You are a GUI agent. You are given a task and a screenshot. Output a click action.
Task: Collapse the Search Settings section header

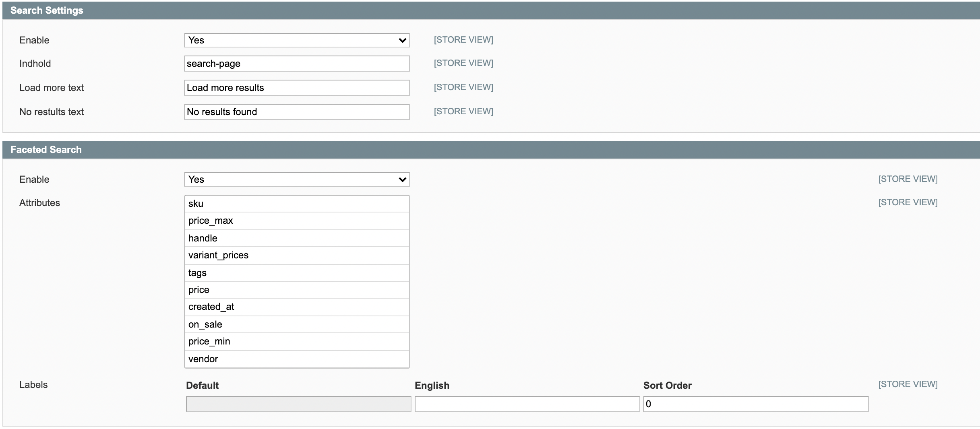pyautogui.click(x=47, y=10)
